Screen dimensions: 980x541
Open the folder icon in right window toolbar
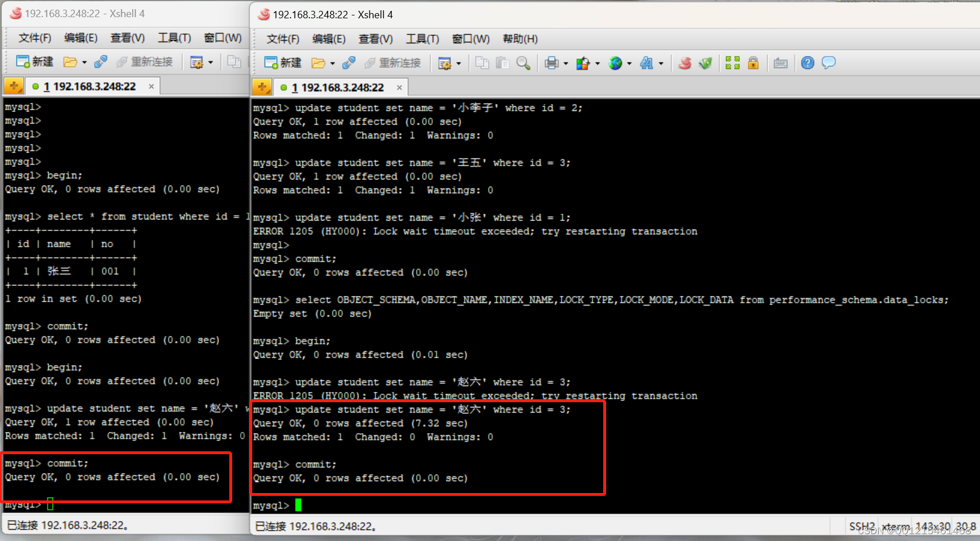pyautogui.click(x=318, y=63)
